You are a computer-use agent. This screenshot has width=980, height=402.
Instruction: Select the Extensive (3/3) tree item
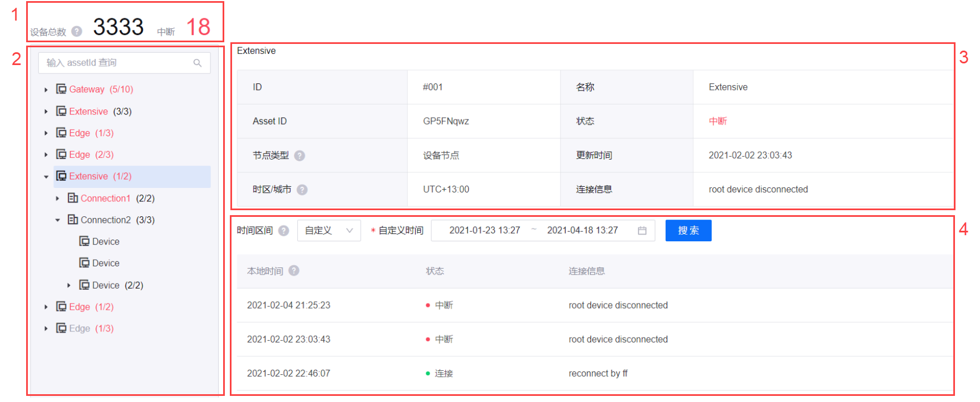tap(100, 112)
